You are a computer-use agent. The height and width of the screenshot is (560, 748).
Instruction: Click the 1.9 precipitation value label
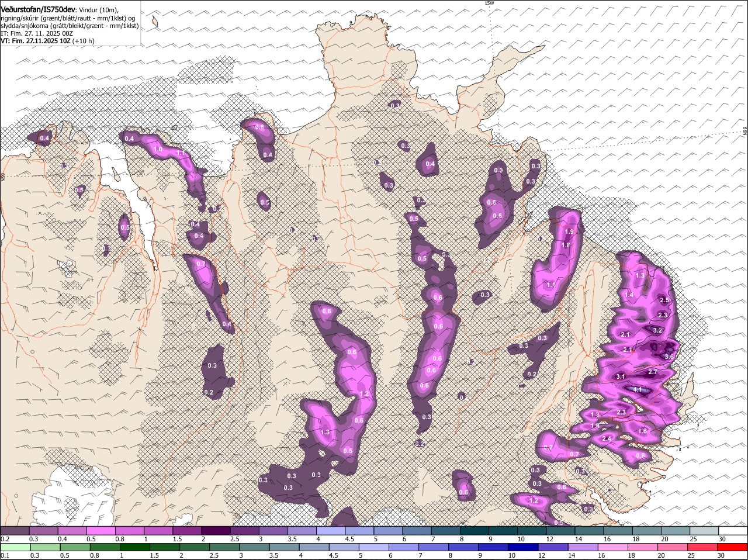click(x=570, y=232)
